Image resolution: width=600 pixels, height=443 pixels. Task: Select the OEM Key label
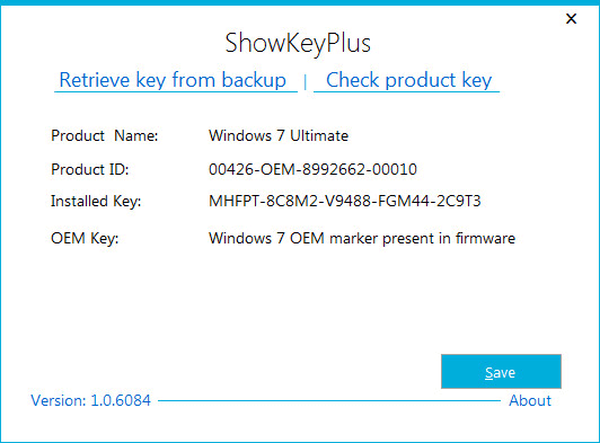(85, 238)
